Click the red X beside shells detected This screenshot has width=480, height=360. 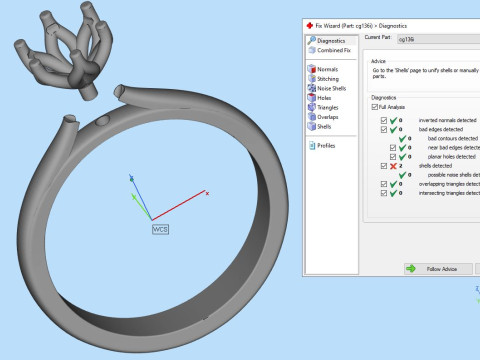click(x=393, y=166)
